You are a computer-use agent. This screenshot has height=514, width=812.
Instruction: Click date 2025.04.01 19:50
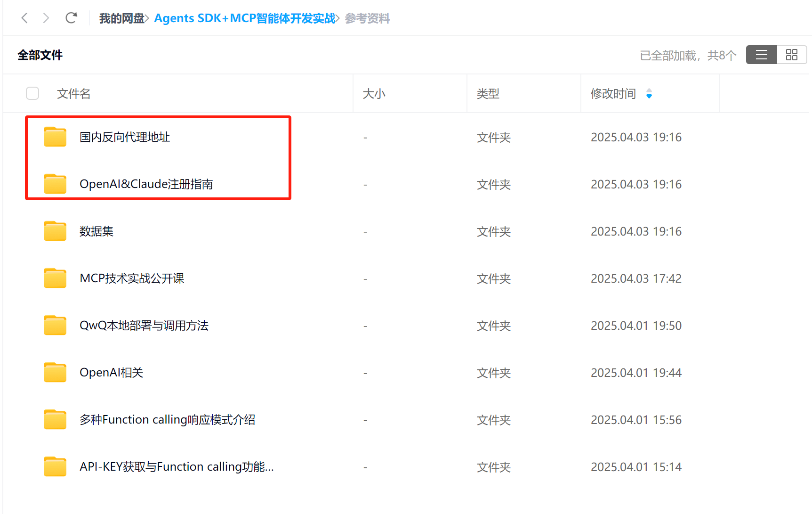coord(636,326)
